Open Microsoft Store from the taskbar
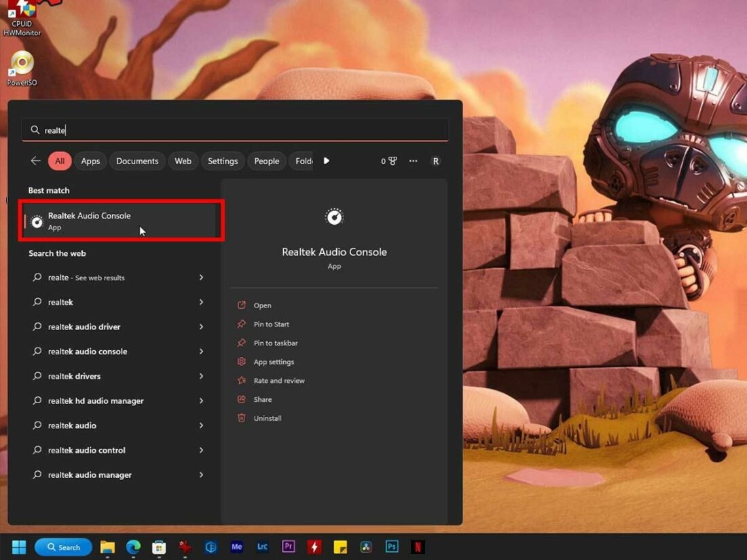This screenshot has height=560, width=747. coord(159,547)
